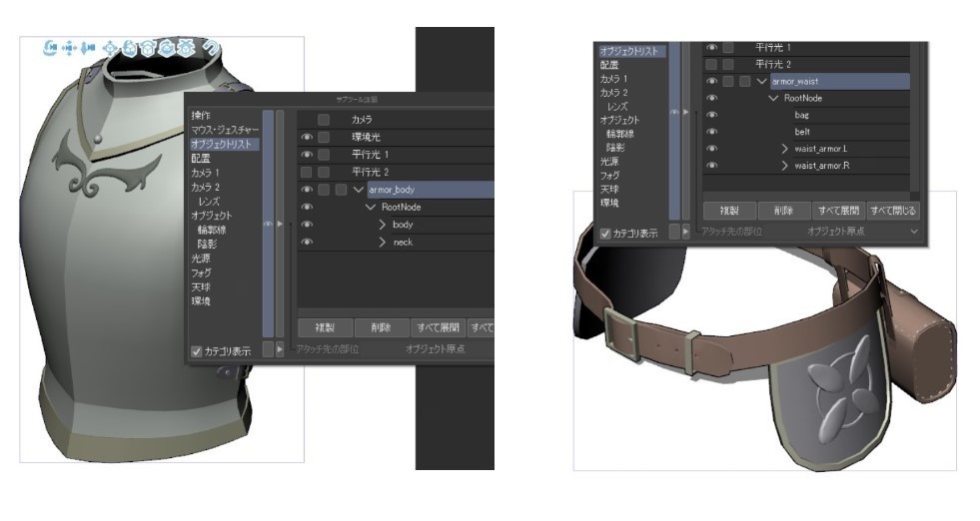Open マウス・ジェスチャー category
980x521 pixels.
click(x=225, y=130)
